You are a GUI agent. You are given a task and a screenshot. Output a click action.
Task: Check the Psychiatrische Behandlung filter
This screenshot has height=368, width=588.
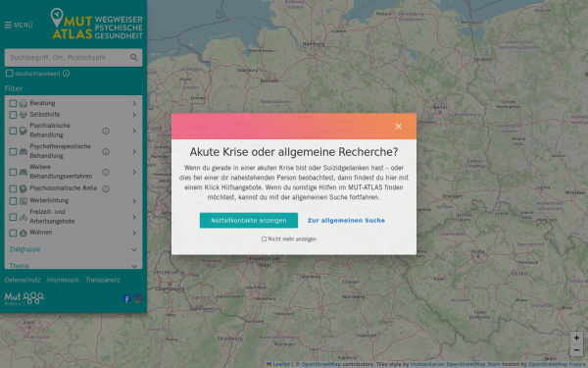(x=13, y=131)
